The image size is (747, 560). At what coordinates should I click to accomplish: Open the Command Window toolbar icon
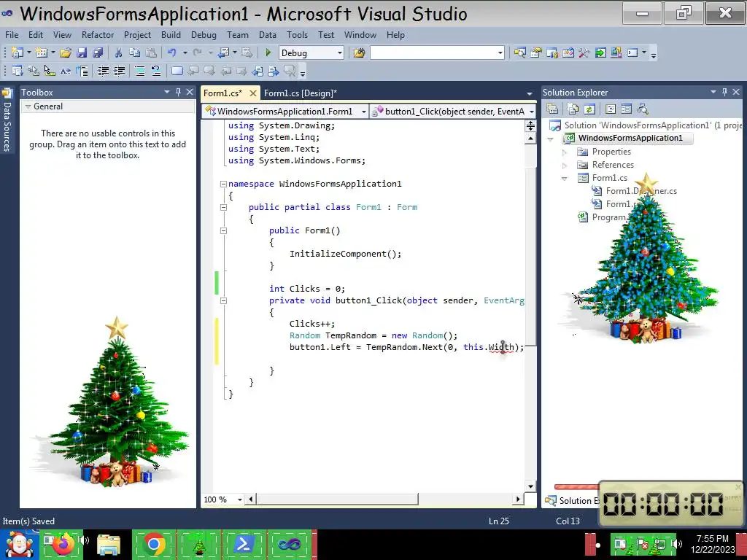coord(632,52)
